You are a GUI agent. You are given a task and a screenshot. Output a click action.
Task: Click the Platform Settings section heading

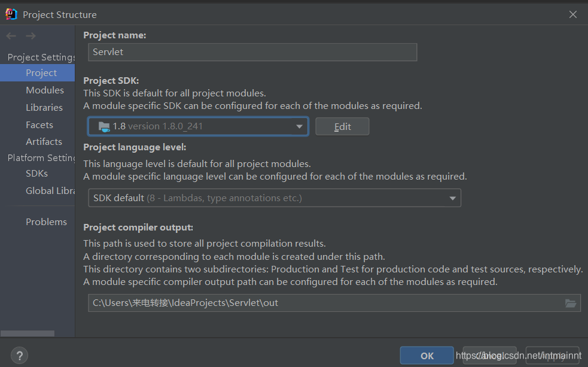pyautogui.click(x=41, y=157)
